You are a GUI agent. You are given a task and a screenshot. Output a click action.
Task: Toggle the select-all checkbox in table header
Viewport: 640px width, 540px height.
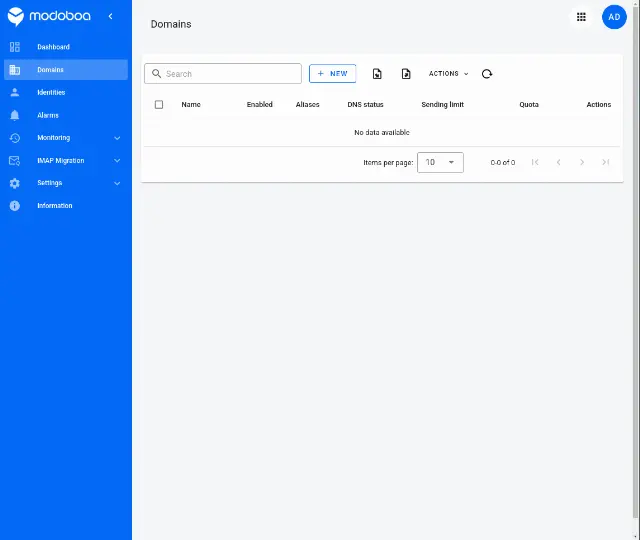point(159,104)
